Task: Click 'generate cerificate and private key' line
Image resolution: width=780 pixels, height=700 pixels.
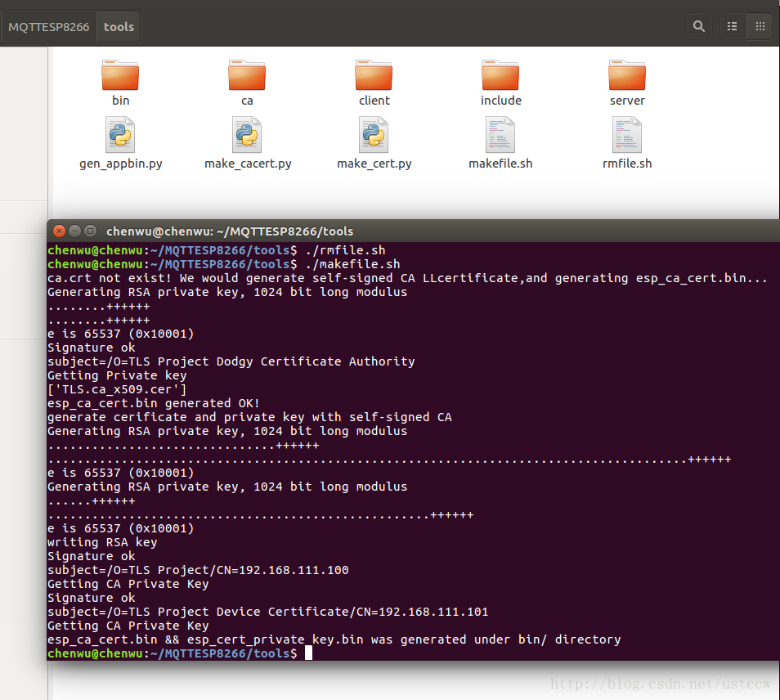Action: point(249,417)
